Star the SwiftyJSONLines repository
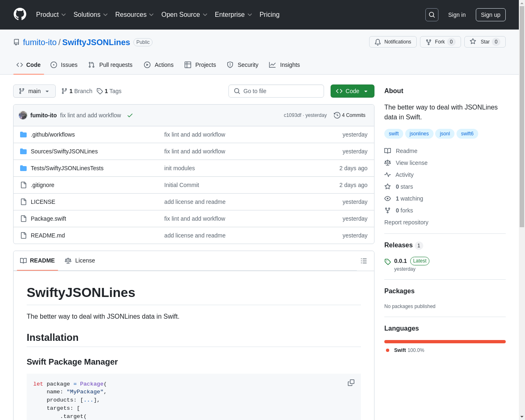 pos(485,42)
